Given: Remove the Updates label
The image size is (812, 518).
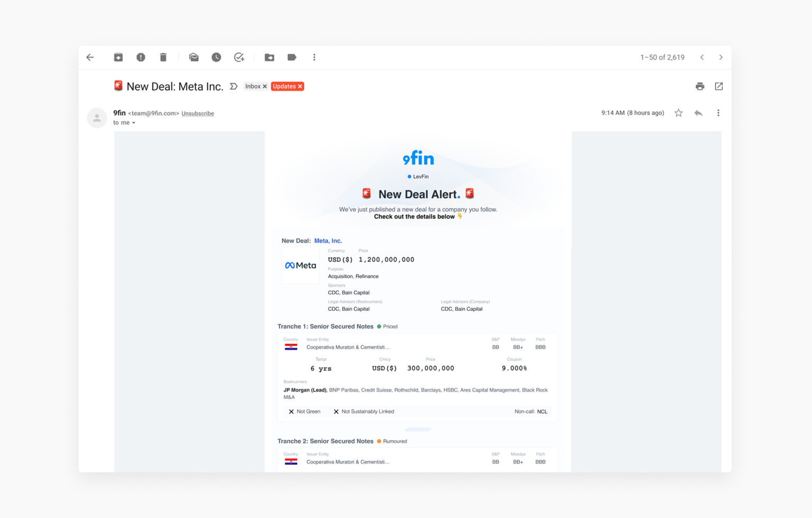Looking at the screenshot, I should (x=300, y=87).
